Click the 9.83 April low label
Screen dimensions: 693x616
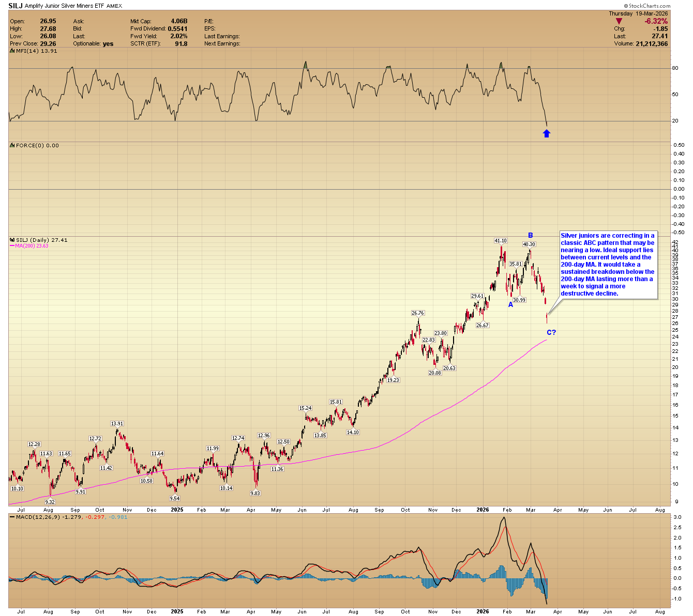coord(255,494)
